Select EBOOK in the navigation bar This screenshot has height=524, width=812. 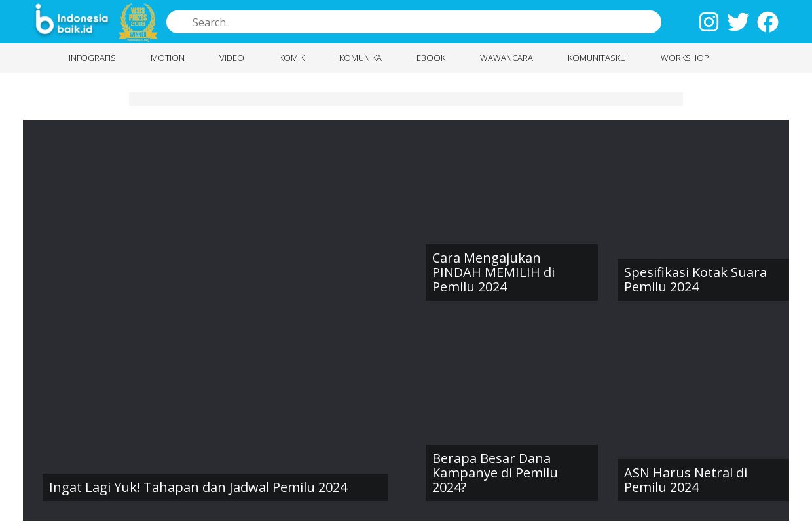coord(431,58)
